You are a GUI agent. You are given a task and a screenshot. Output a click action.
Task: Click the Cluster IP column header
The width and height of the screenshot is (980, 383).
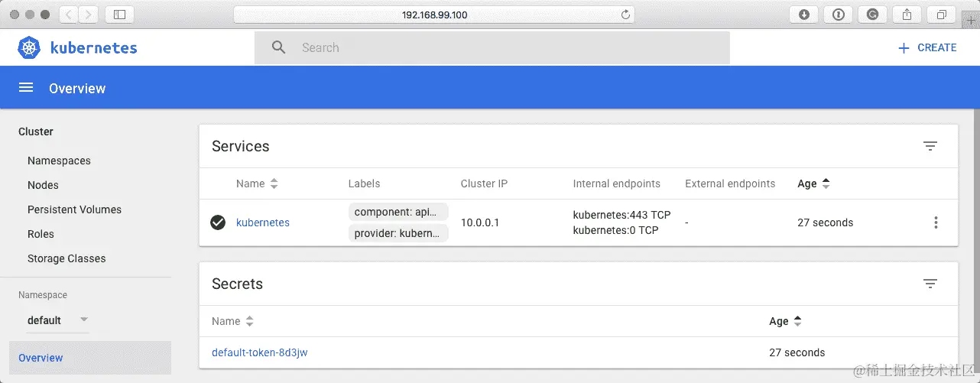coord(484,183)
